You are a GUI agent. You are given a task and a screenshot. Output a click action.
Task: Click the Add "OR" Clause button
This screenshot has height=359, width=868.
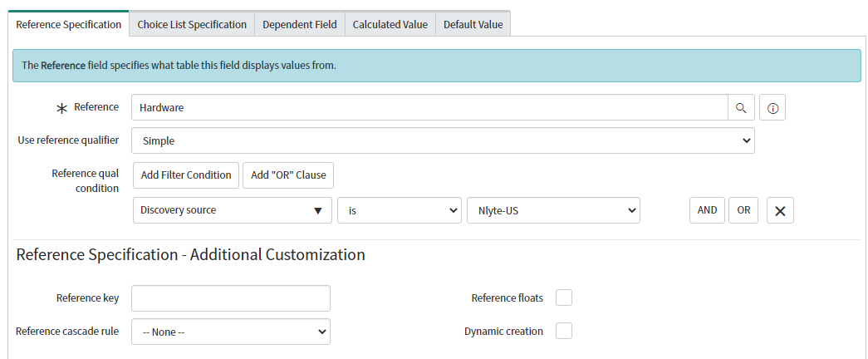tap(288, 175)
